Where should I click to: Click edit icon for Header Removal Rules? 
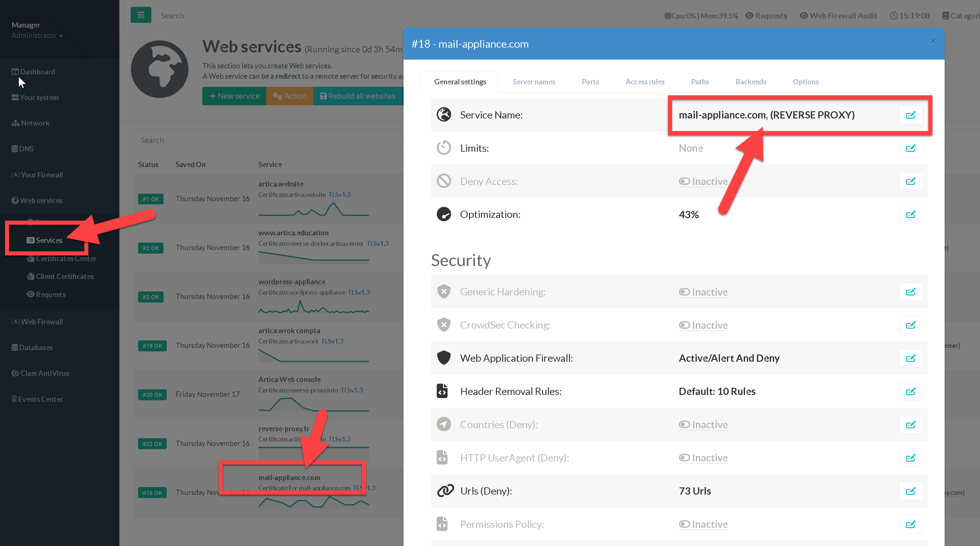pos(910,391)
